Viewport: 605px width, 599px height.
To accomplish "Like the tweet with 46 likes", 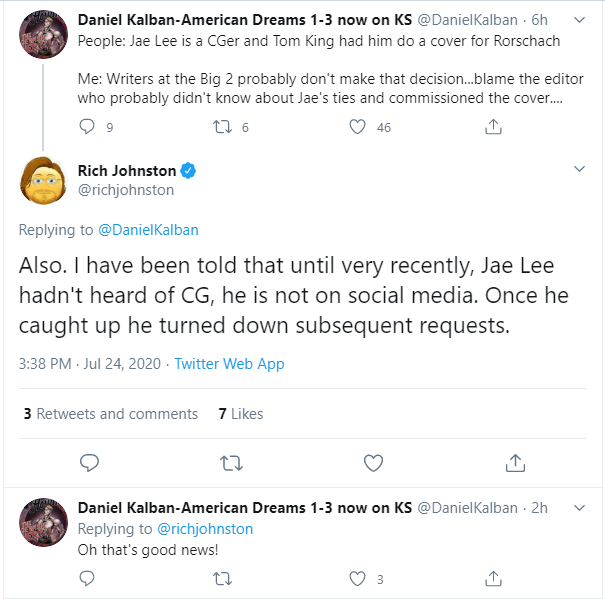I will pos(357,127).
